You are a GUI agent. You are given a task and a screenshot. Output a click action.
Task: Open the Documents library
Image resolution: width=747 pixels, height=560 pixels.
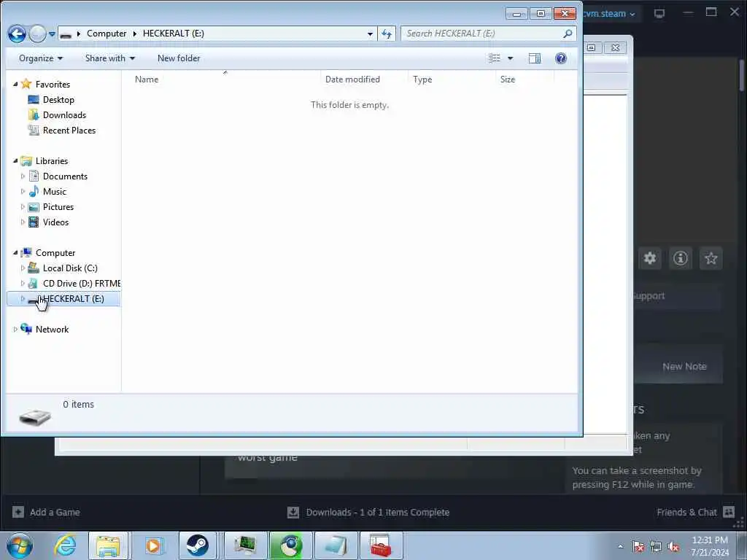click(x=65, y=176)
